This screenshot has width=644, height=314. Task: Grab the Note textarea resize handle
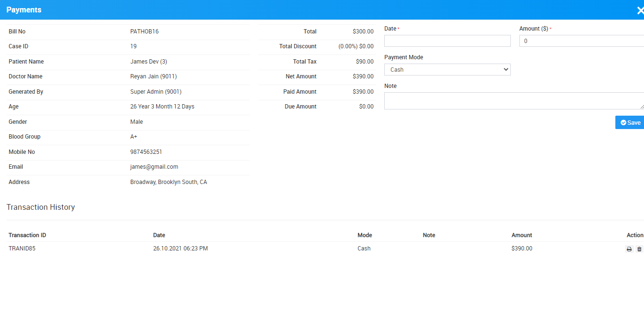pyautogui.click(x=642, y=107)
